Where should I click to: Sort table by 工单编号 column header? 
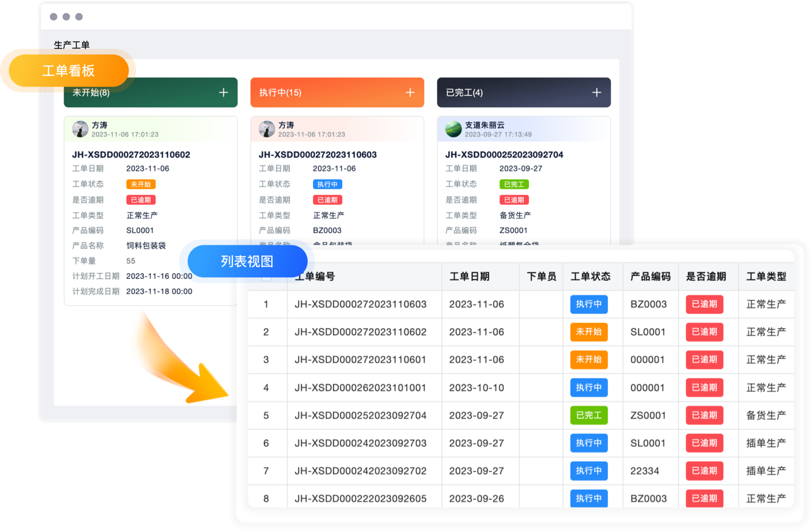[x=315, y=277]
